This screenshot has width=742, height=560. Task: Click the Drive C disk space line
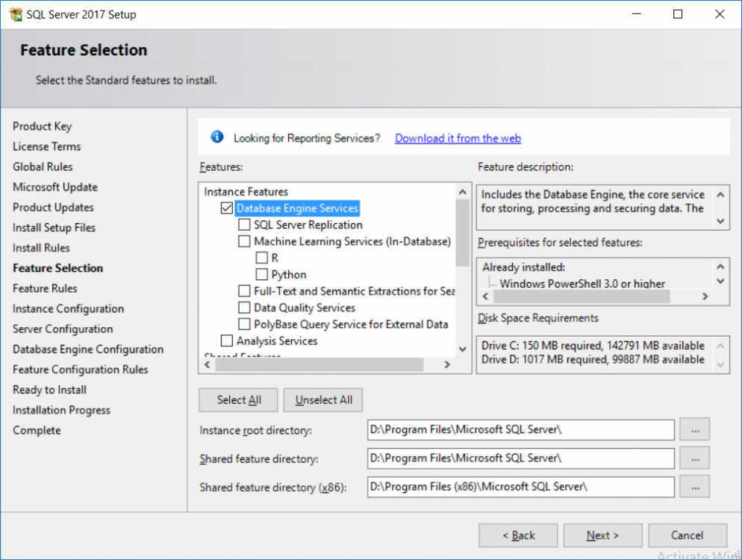(593, 346)
